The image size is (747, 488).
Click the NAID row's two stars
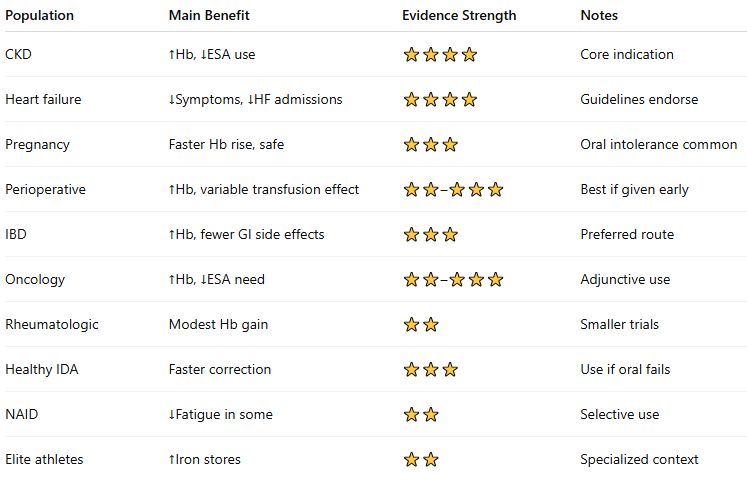click(x=421, y=415)
